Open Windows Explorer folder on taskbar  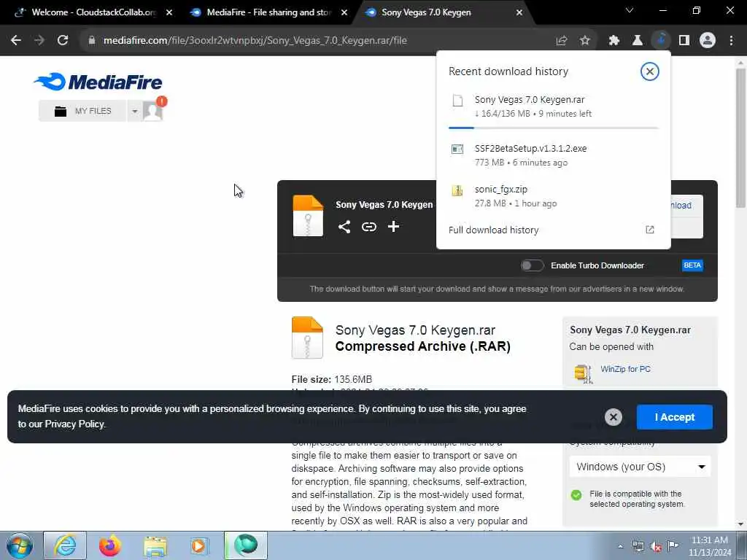155,545
